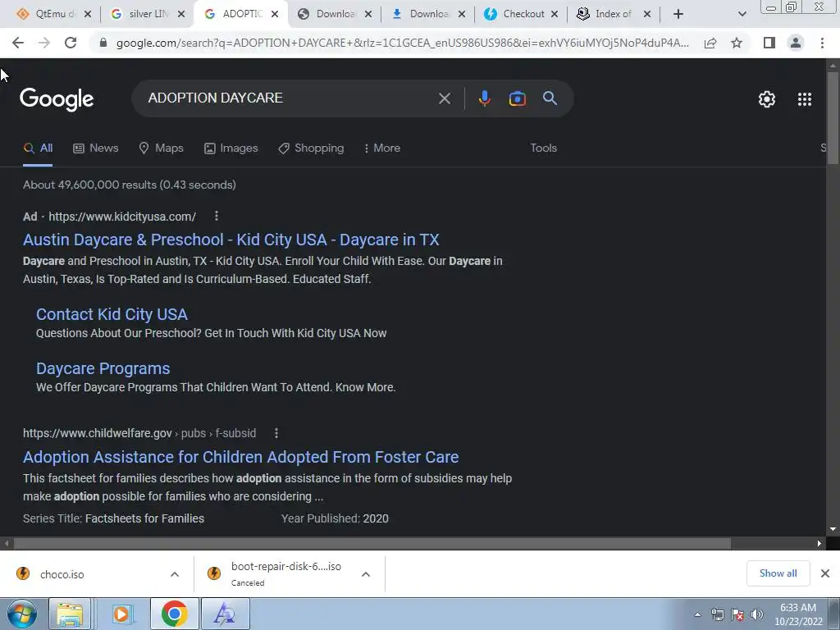The height and width of the screenshot is (630, 840).
Task: Open the Chrome side panel
Action: click(x=769, y=43)
